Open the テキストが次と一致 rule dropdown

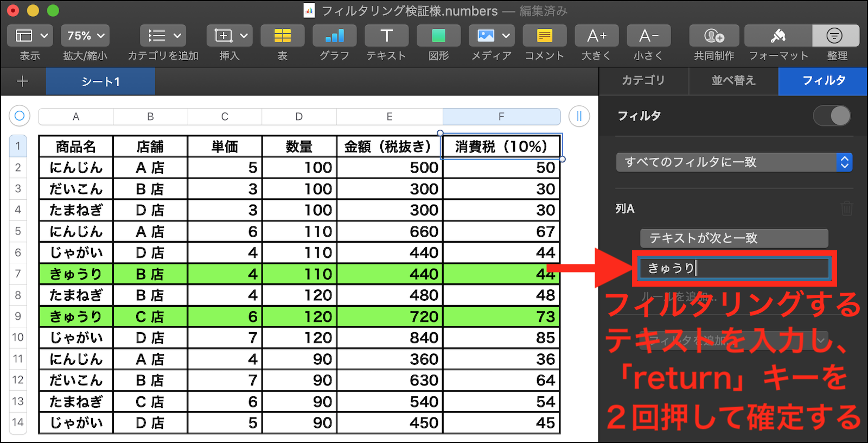[x=734, y=238]
